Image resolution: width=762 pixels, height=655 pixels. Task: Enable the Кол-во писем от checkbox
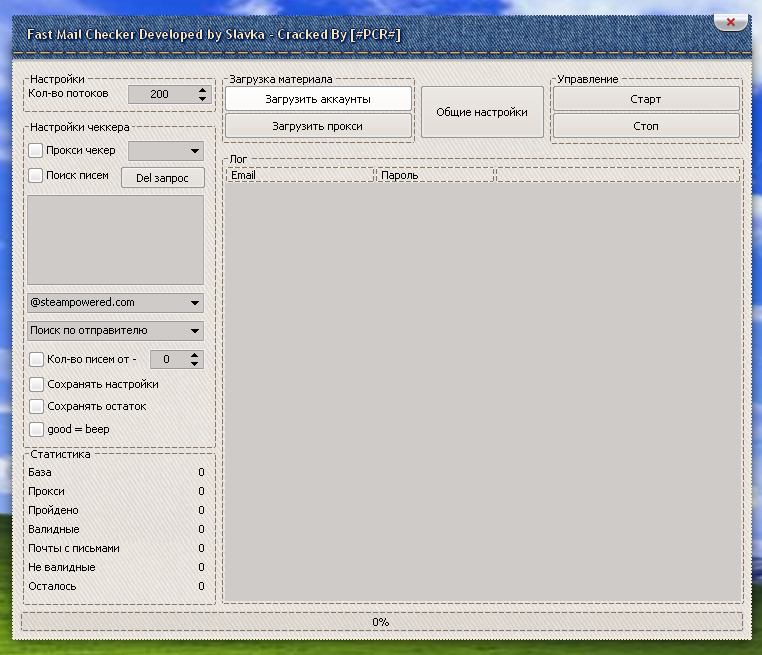36,359
